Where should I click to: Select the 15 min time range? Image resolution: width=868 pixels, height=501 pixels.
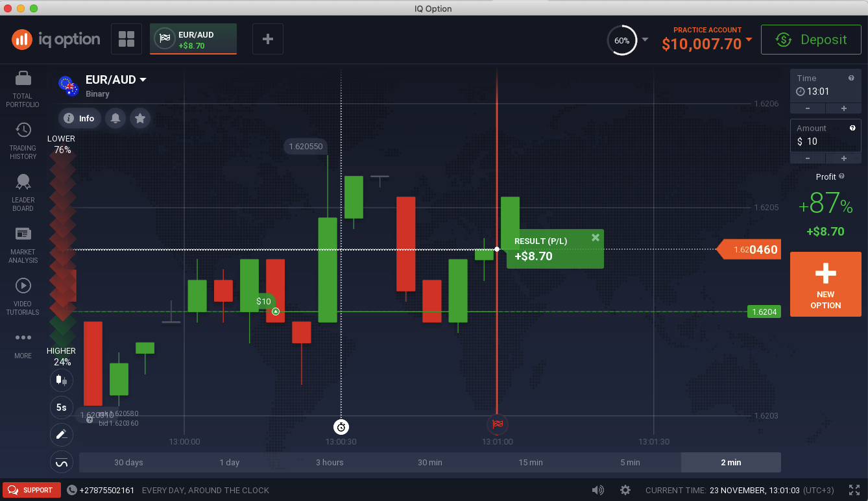coord(531,462)
